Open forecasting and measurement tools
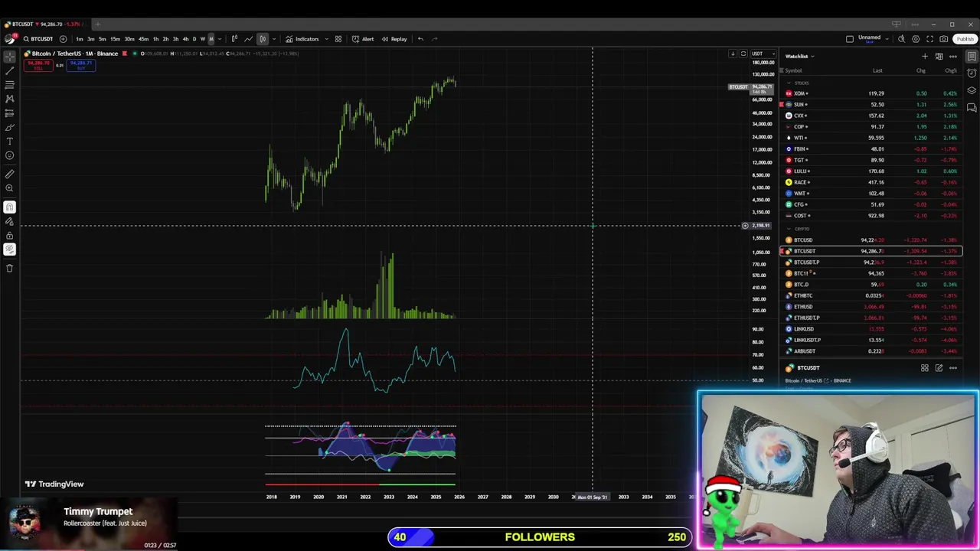 [x=9, y=113]
